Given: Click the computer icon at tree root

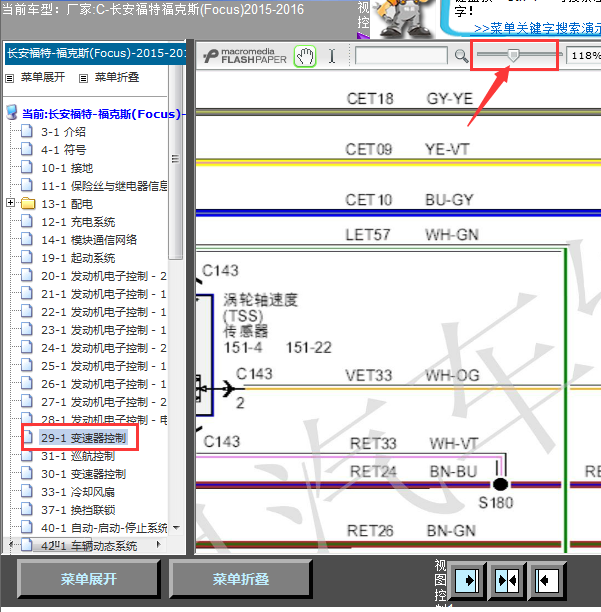Looking at the screenshot, I should point(12,112).
